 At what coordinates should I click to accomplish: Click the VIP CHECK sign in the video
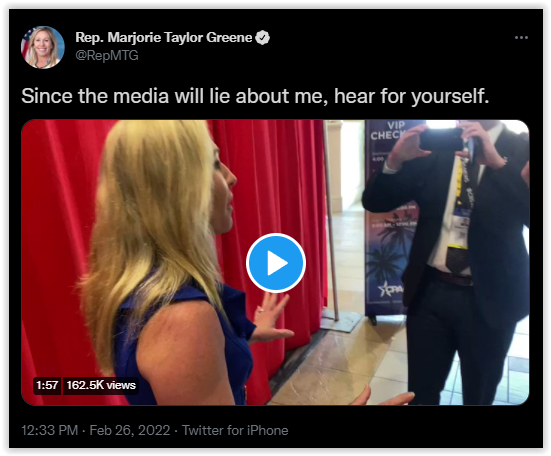(x=389, y=131)
